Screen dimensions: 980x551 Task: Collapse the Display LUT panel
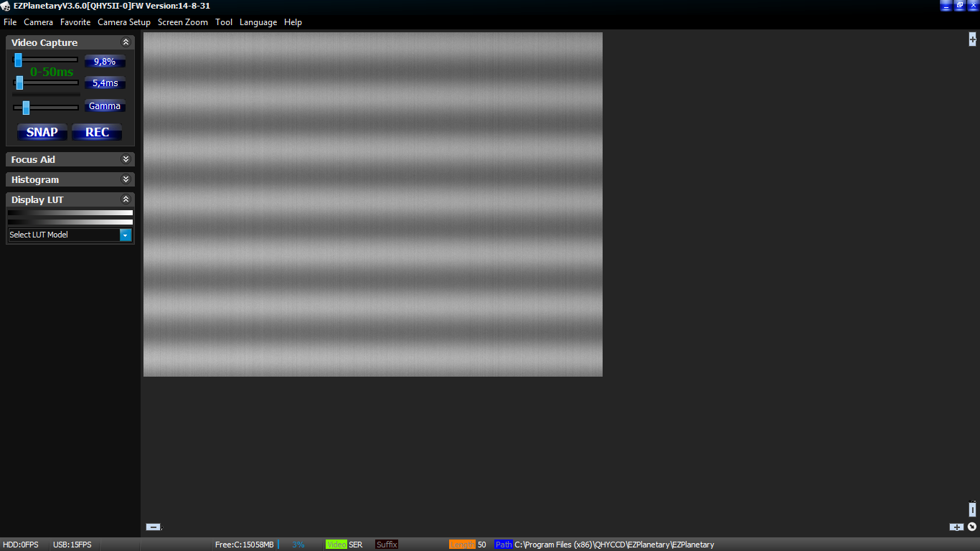pos(126,199)
